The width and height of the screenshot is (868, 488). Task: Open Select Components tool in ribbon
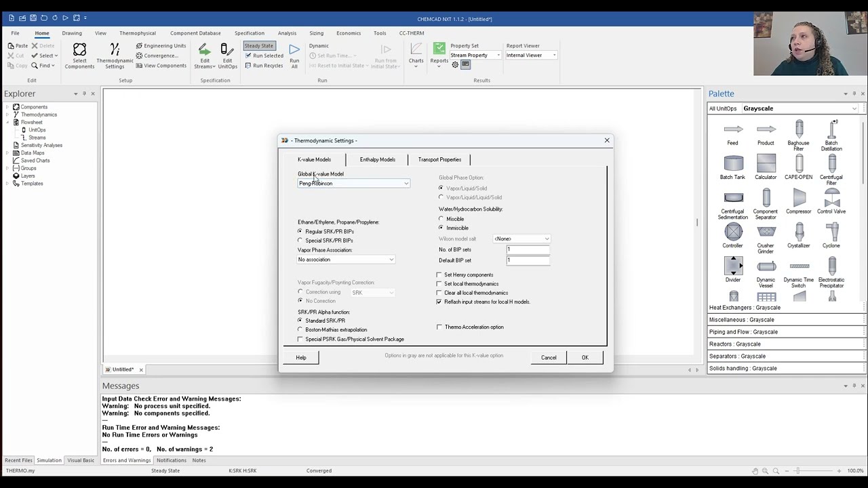79,56
